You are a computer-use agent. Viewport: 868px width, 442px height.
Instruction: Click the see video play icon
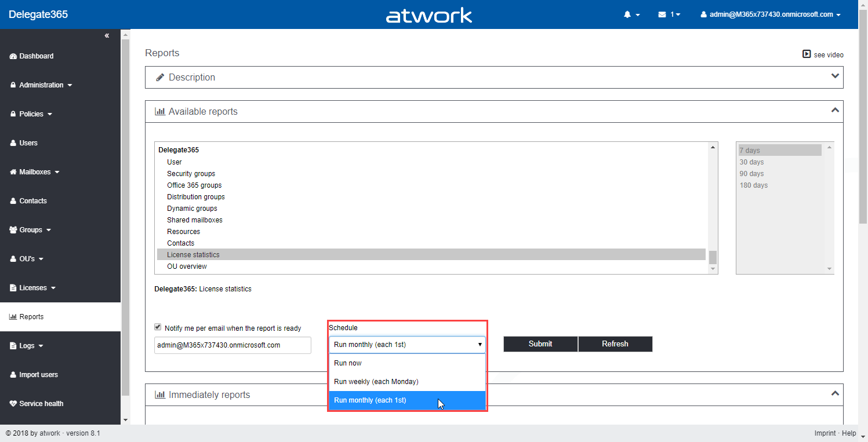pos(806,54)
